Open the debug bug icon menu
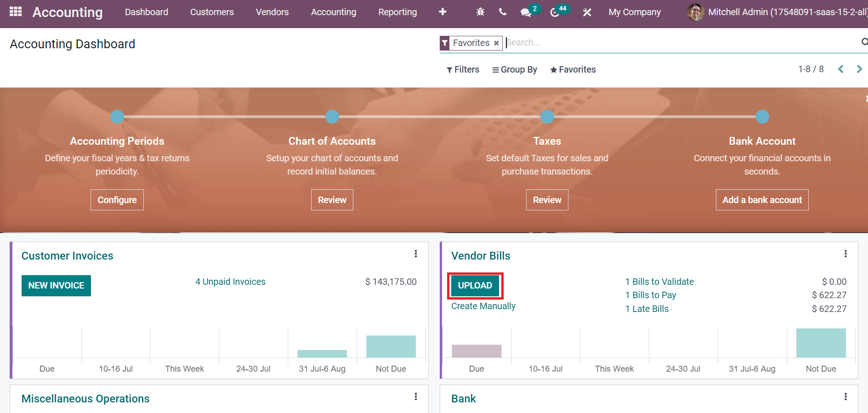The image size is (868, 413). [x=480, y=12]
